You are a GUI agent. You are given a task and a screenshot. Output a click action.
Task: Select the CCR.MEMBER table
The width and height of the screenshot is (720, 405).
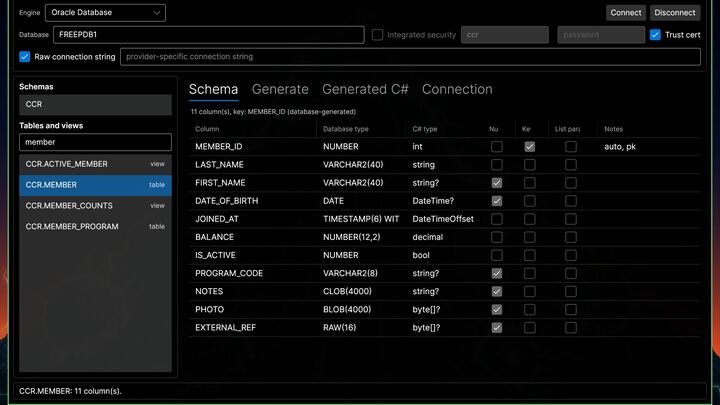click(96, 185)
